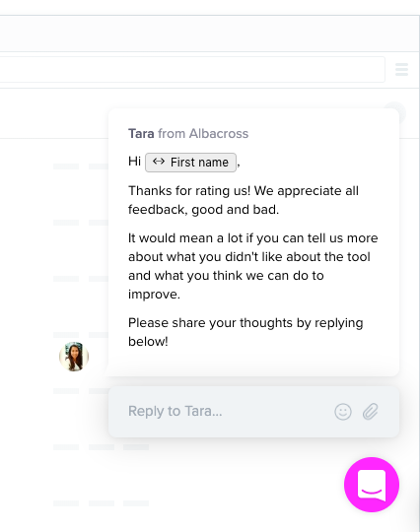Viewport: 420px width, 532px height.
Task: Click the Tara sender name
Action: pyautogui.click(x=141, y=134)
